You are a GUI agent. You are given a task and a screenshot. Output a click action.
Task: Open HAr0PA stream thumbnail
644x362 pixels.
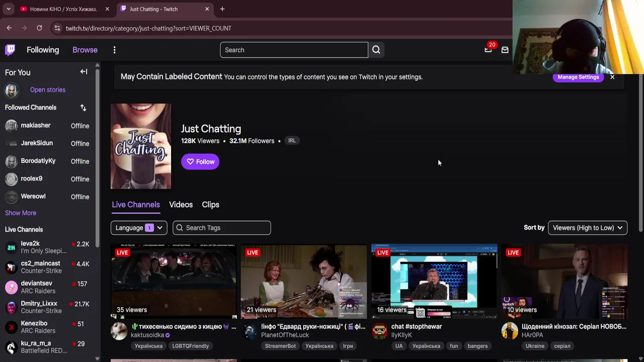[565, 282]
